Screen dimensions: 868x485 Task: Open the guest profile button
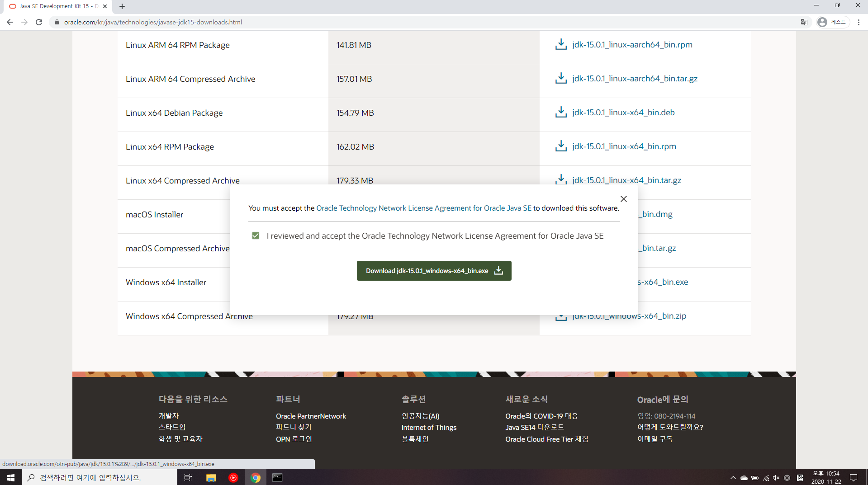(x=832, y=22)
